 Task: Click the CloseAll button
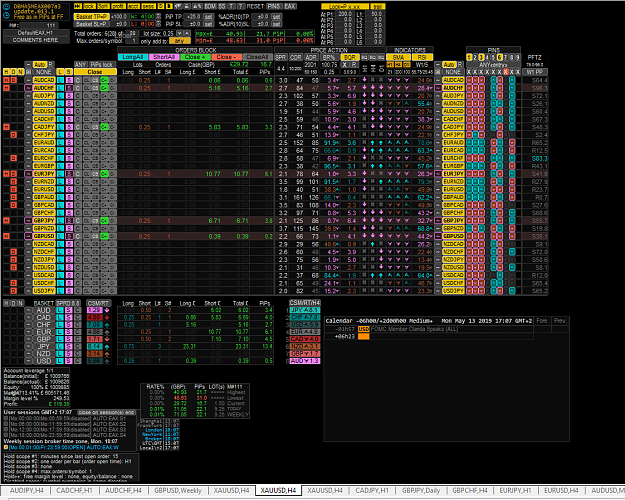pyautogui.click(x=257, y=57)
